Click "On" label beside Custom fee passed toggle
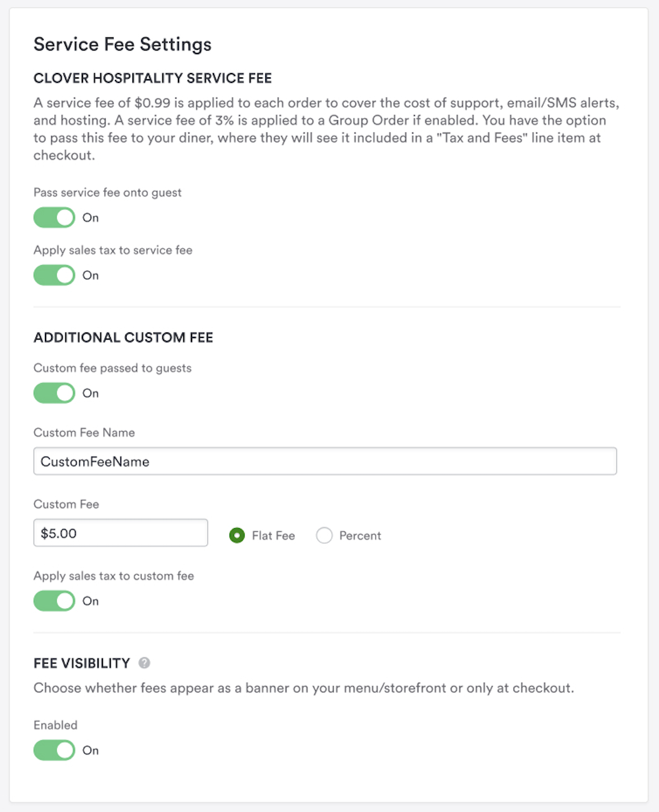659x812 pixels. [90, 393]
